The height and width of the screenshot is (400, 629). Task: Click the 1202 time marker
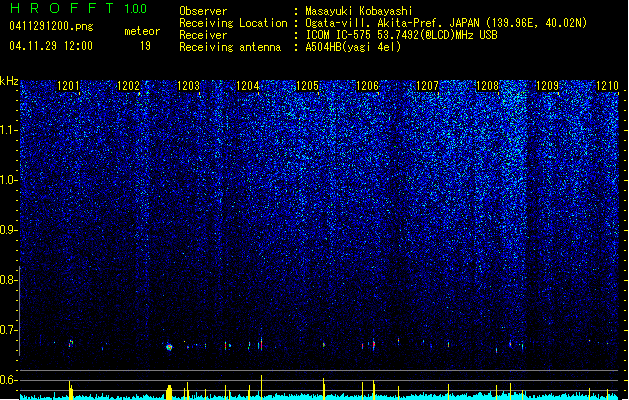pos(128,86)
